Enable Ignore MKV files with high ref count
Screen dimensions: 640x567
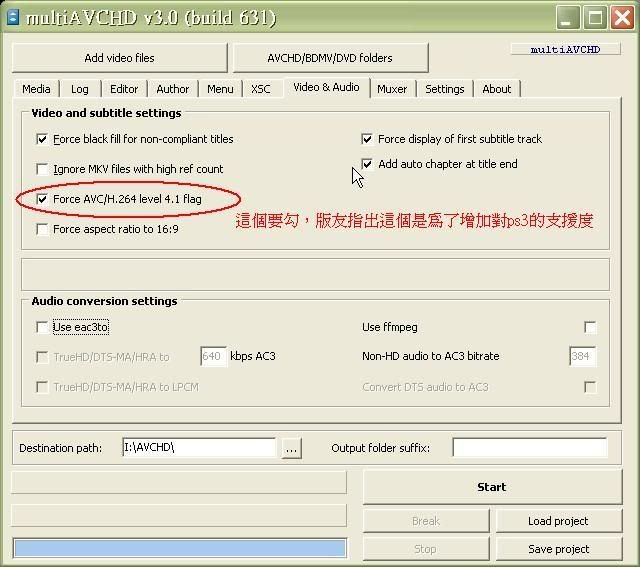42,169
